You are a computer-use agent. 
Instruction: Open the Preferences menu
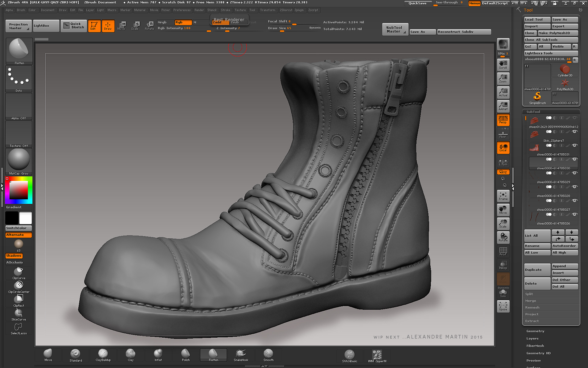click(x=182, y=10)
